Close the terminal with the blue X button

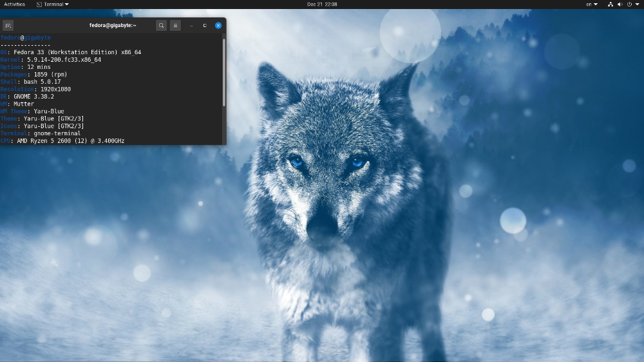(218, 26)
